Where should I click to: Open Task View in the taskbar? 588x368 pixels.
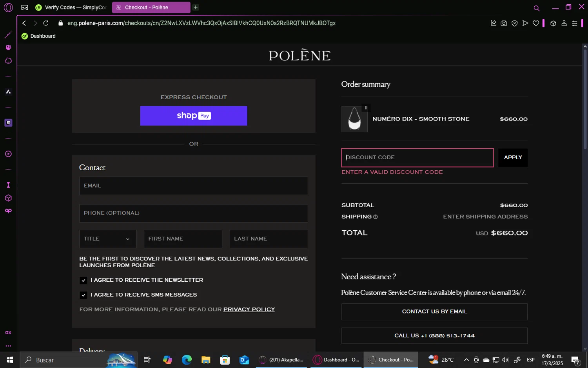coord(147,360)
